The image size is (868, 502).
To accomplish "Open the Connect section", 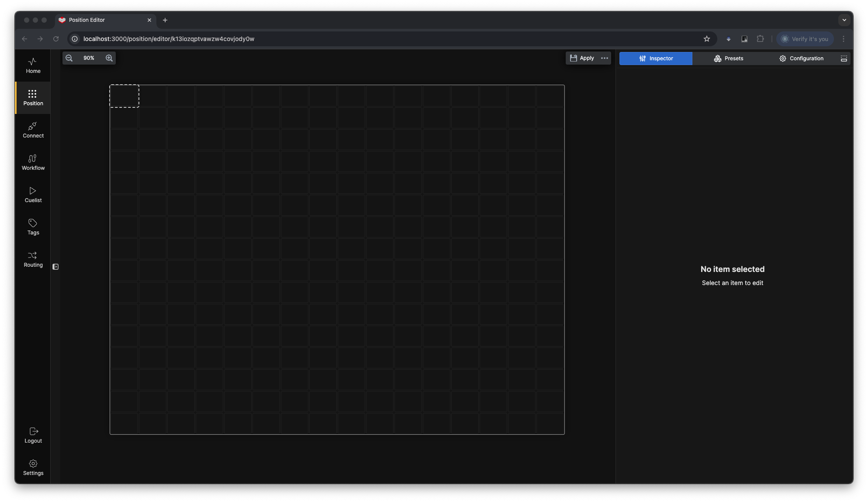I will point(33,130).
